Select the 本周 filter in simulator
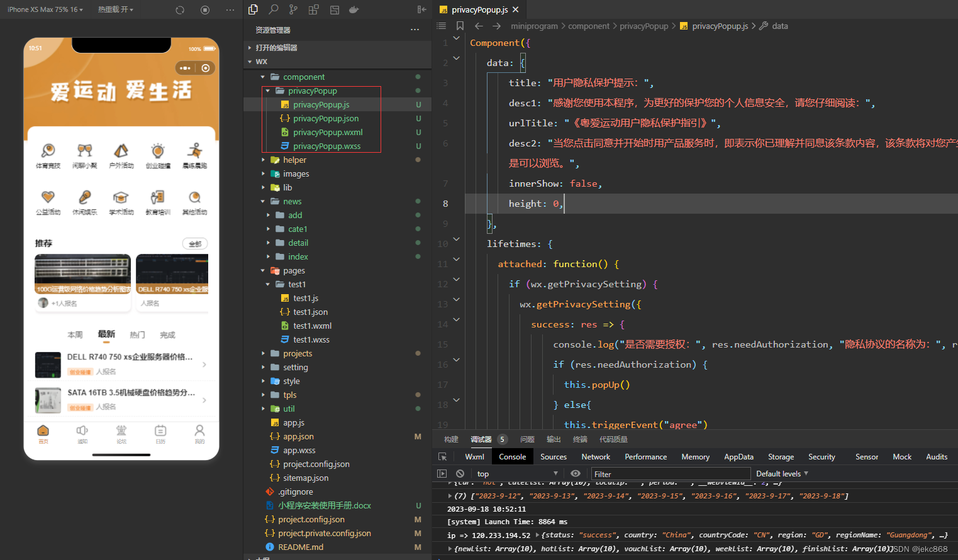This screenshot has width=958, height=560. [75, 335]
